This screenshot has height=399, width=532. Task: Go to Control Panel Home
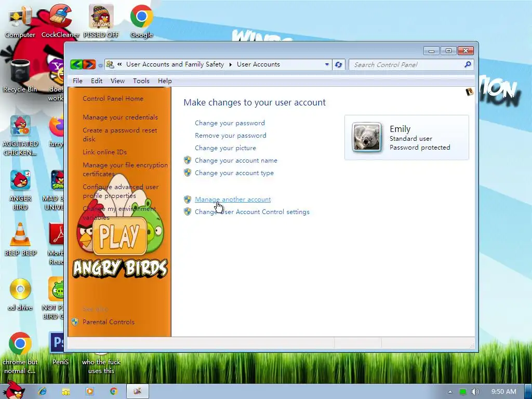click(113, 98)
